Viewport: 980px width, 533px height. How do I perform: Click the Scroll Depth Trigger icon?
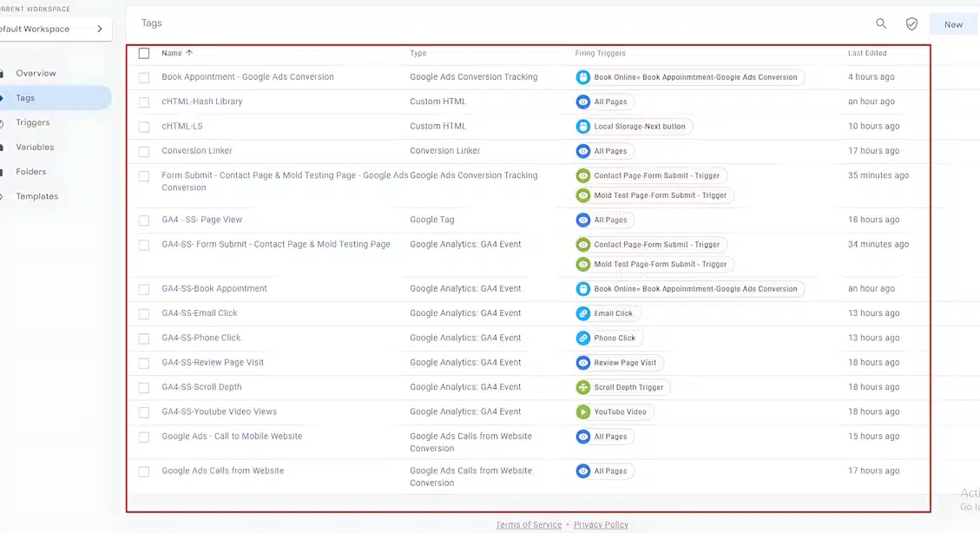pyautogui.click(x=583, y=387)
